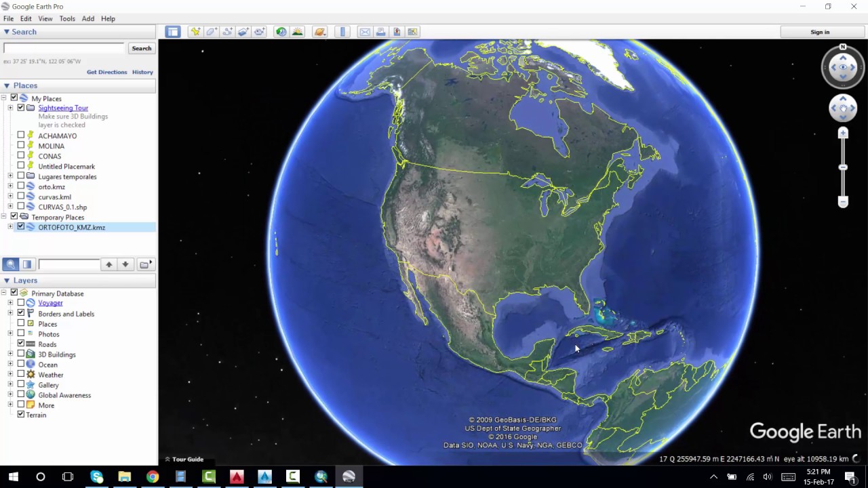Click the Sign in button
Image resolution: width=868 pixels, height=488 pixels.
(x=820, y=32)
